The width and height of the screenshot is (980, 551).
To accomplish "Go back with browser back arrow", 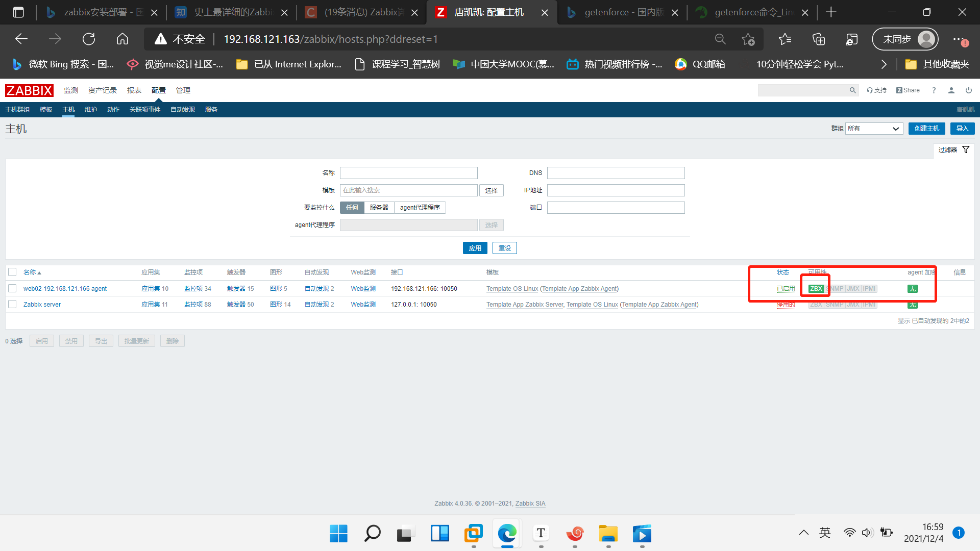I will point(21,39).
